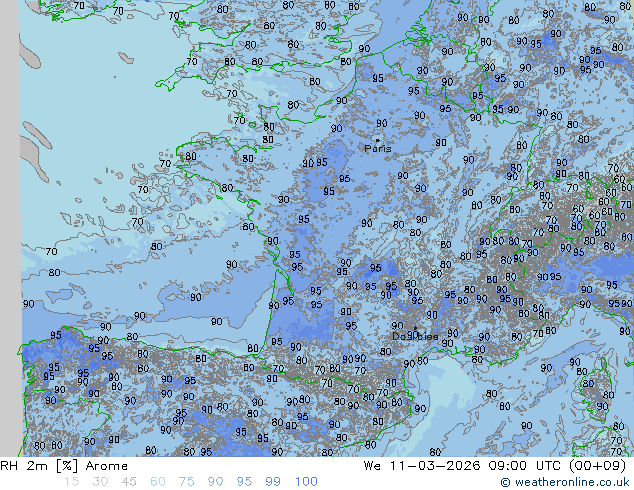The width and height of the screenshot is (634, 490).
Task: Click the Paris city label
Action: click(x=378, y=149)
